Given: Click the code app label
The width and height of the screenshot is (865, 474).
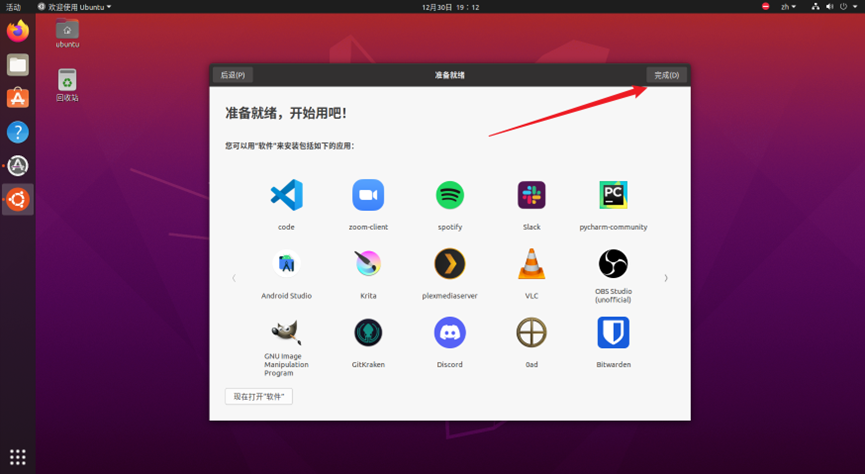Looking at the screenshot, I should tap(286, 227).
